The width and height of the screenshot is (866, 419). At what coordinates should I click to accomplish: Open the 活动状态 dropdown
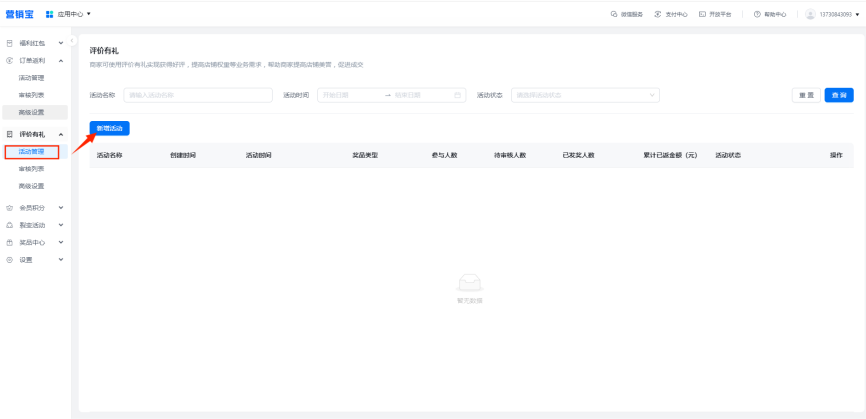(x=585, y=95)
